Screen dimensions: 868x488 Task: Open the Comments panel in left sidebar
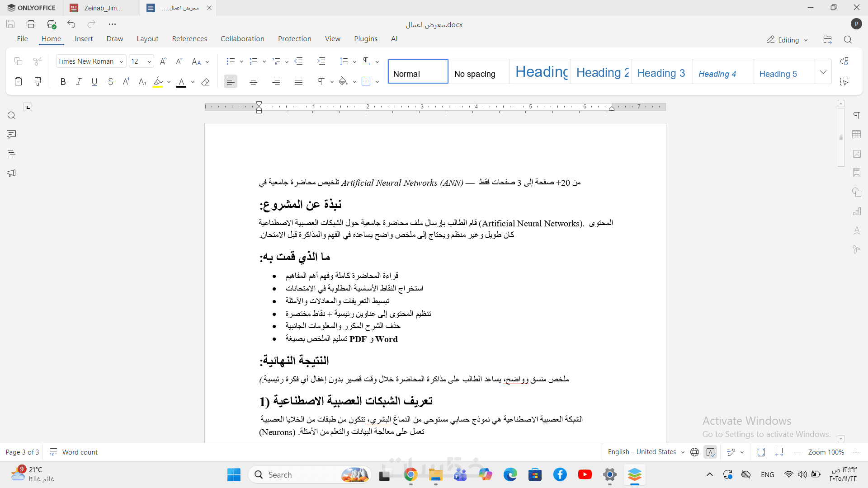click(x=11, y=135)
